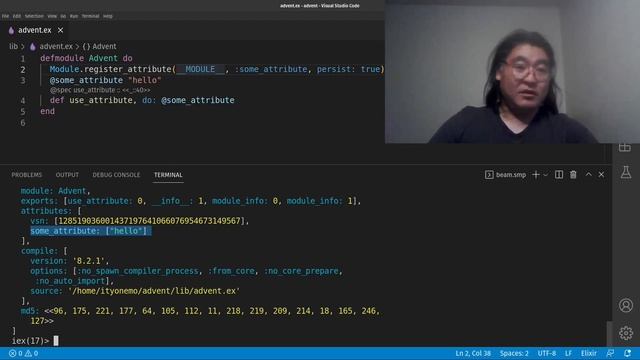Open the Accounts icon in activity bar
The height and width of the screenshot is (360, 640).
(626, 305)
